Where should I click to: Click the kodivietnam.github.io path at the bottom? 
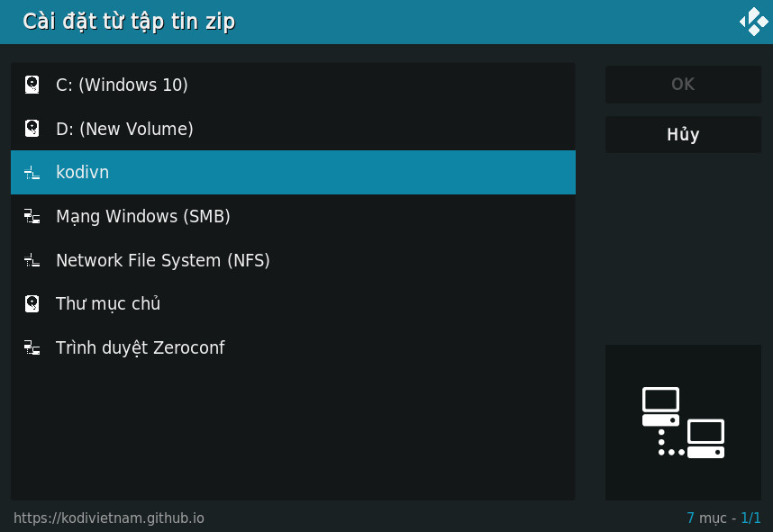pyautogui.click(x=109, y=518)
